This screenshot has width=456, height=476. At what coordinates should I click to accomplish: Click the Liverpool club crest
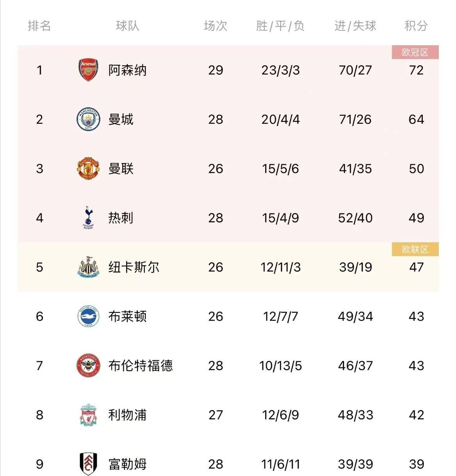89,415
